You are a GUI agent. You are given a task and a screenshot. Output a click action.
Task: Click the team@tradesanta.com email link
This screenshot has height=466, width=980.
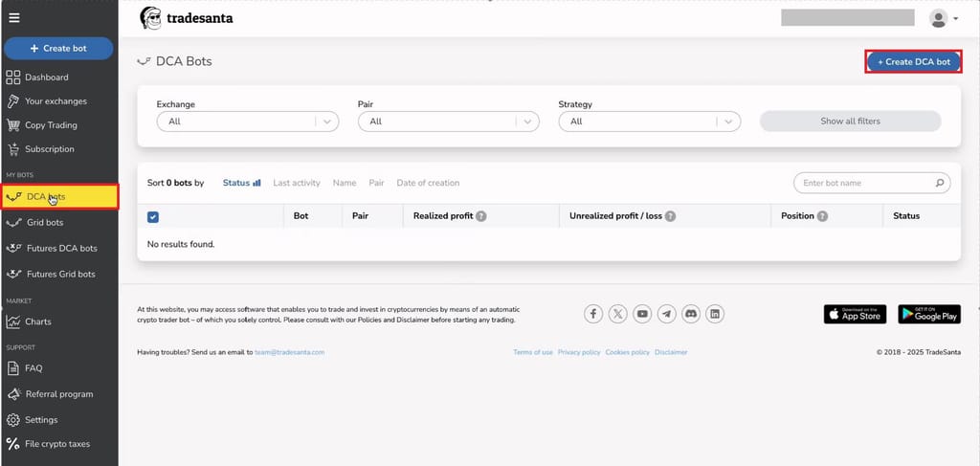(x=289, y=352)
